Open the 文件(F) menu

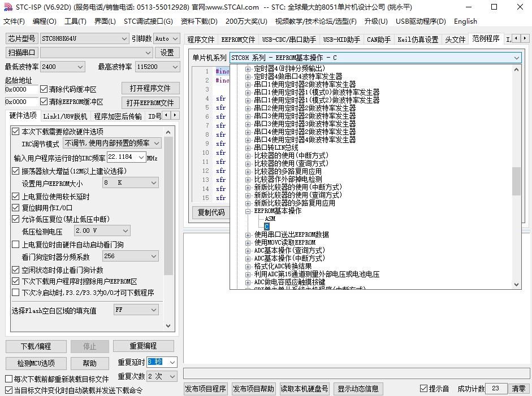14,21
